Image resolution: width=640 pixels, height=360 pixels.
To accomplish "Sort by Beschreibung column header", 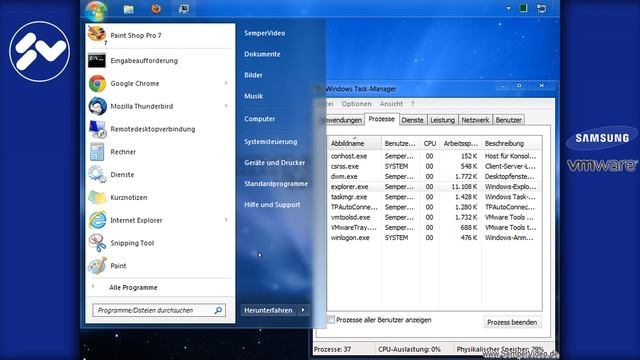I will pos(512,143).
